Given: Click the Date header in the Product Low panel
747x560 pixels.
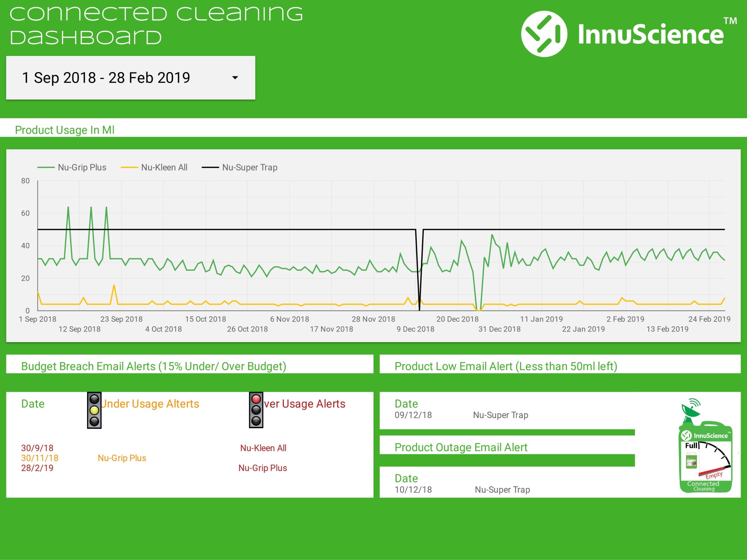Looking at the screenshot, I should [406, 404].
